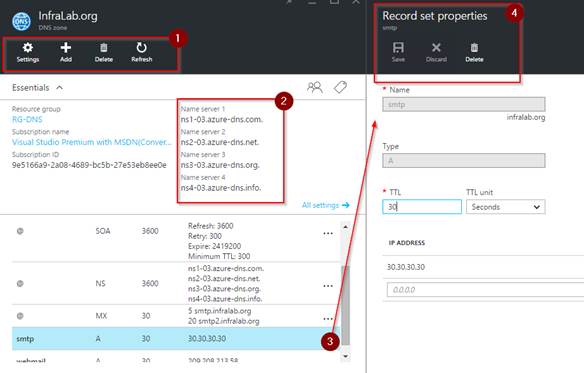Click ns1-03.azure-dns.com. name server text

point(222,120)
